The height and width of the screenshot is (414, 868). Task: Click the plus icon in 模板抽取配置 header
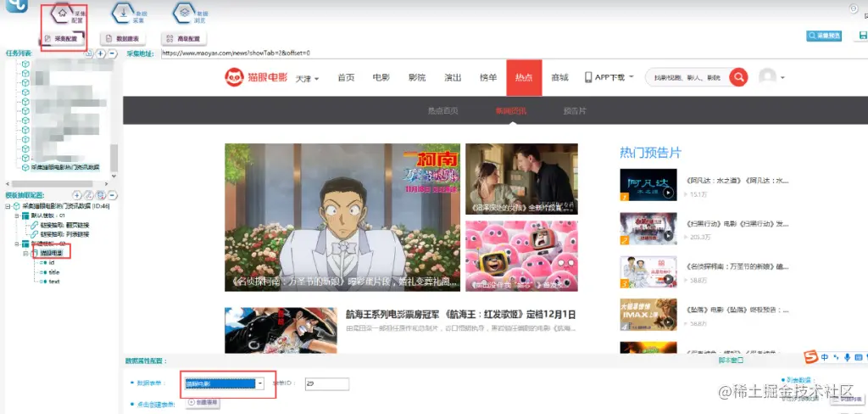tap(77, 195)
